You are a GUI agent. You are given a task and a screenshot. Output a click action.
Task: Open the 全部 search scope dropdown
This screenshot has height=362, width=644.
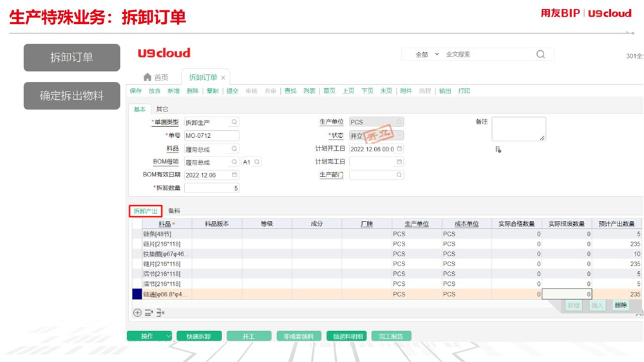tap(427, 54)
